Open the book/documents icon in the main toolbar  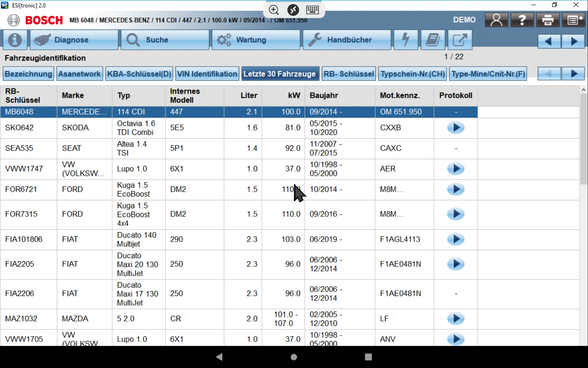tap(433, 40)
